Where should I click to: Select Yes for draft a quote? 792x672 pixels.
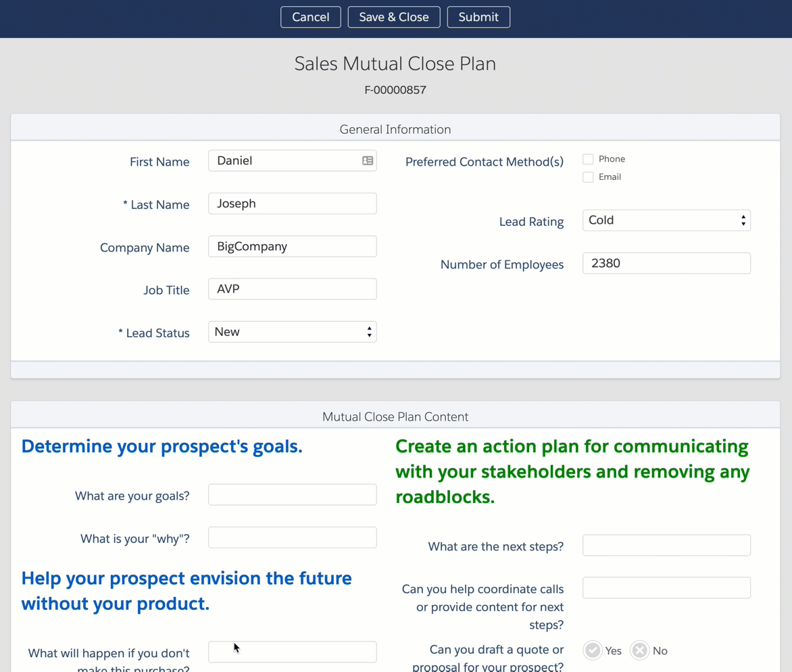point(593,650)
